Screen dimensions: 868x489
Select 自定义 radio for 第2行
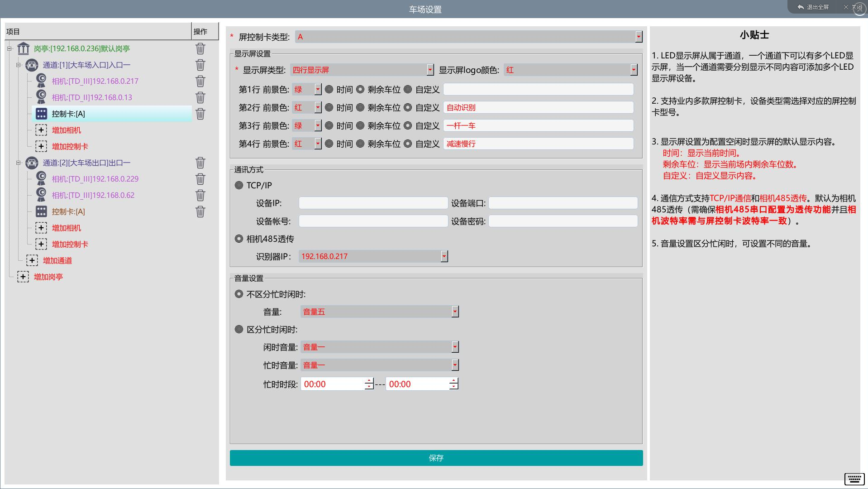(408, 108)
